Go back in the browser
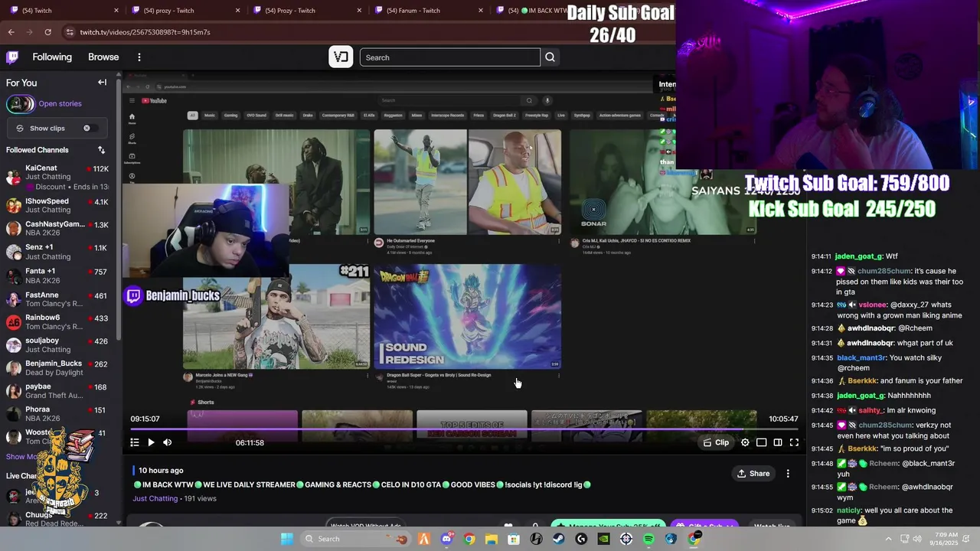The height and width of the screenshot is (551, 980). pos(11,32)
